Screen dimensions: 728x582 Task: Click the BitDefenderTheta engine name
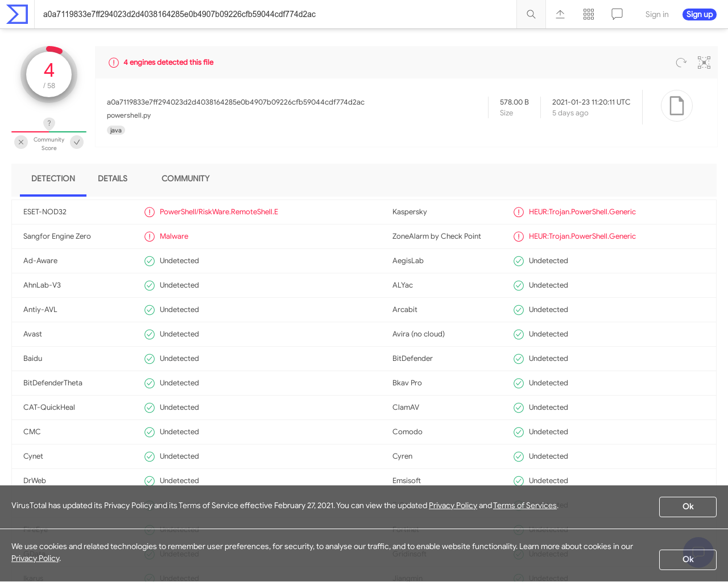click(53, 383)
